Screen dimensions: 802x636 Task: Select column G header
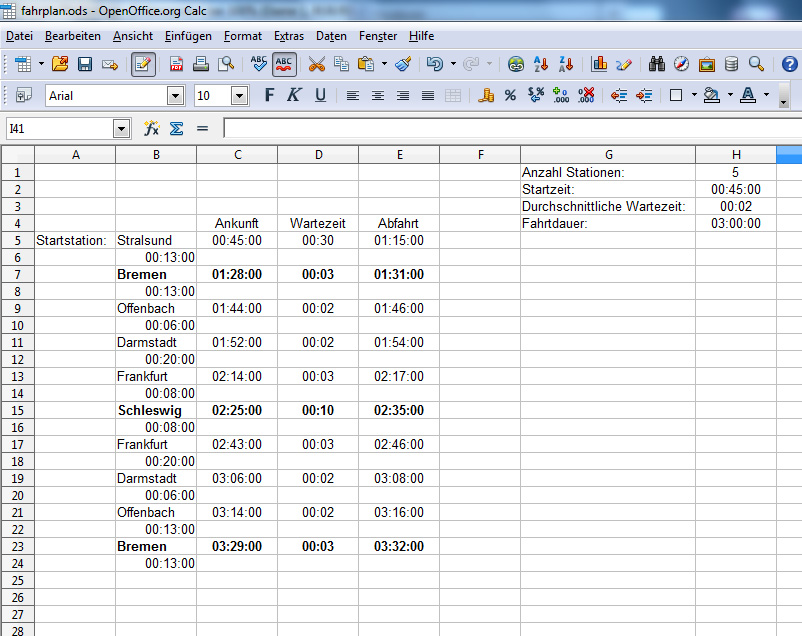coord(608,154)
